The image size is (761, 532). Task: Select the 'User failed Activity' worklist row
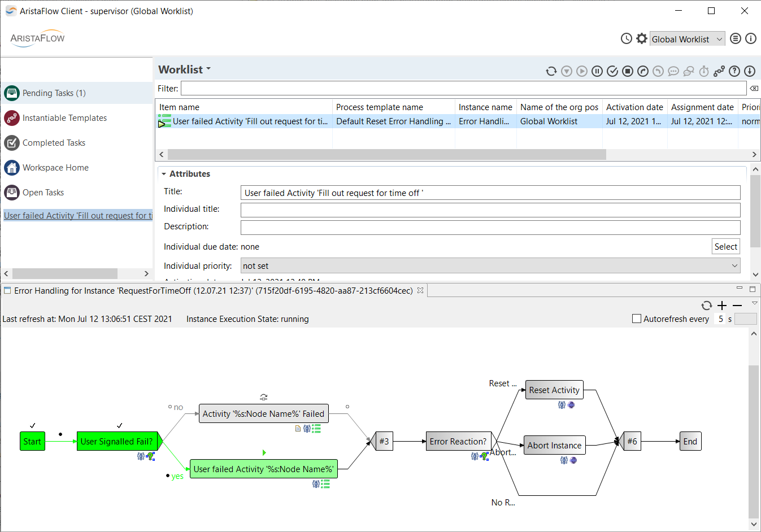[458, 121]
